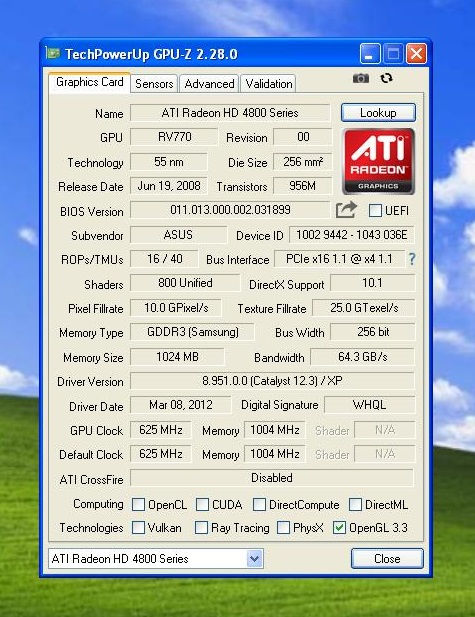The height and width of the screenshot is (617, 475).
Task: Click the Die Size value 256 mm²
Action: [x=303, y=162]
